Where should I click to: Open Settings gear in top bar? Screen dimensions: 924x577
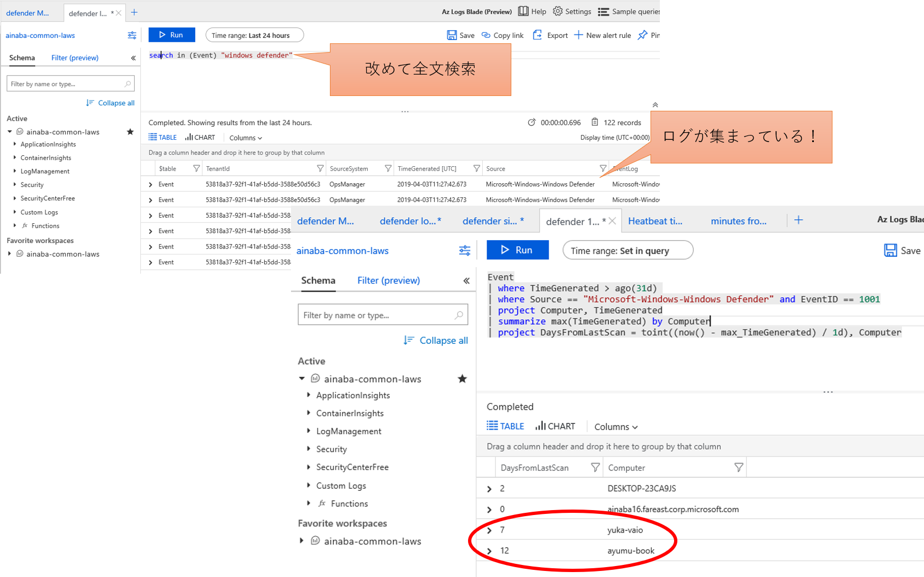(x=558, y=11)
